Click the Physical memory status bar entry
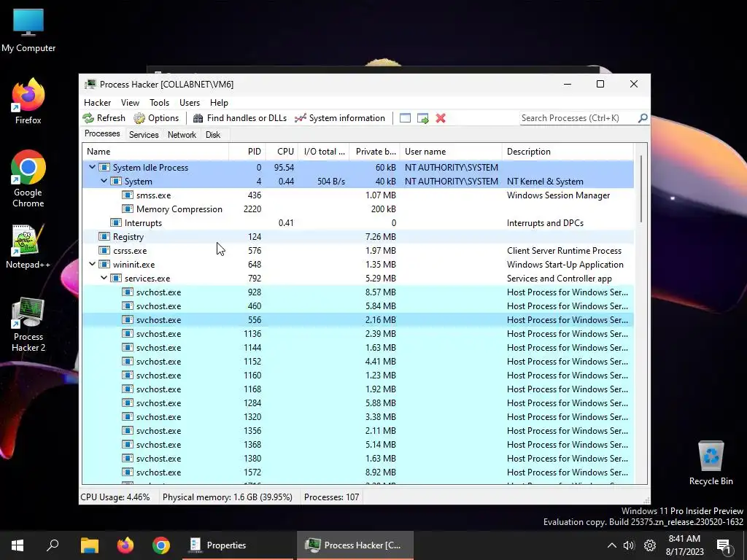Image resolution: width=747 pixels, height=560 pixels. pos(228,497)
